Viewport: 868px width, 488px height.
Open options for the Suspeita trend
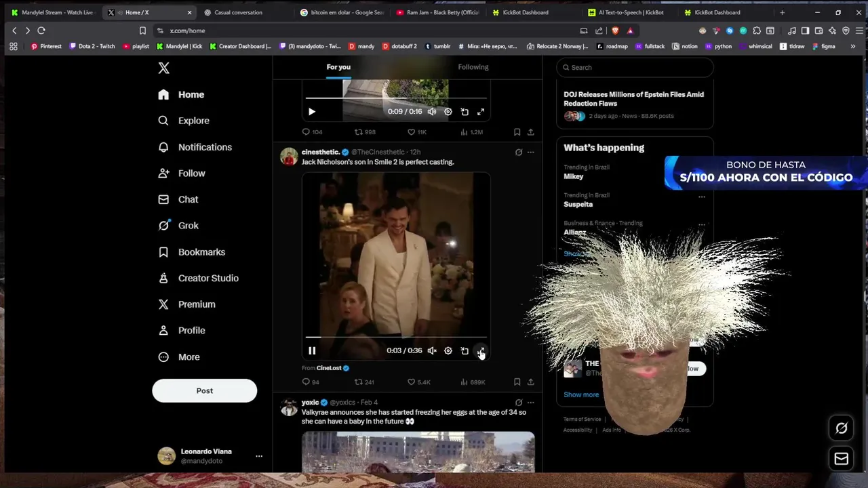[702, 197]
